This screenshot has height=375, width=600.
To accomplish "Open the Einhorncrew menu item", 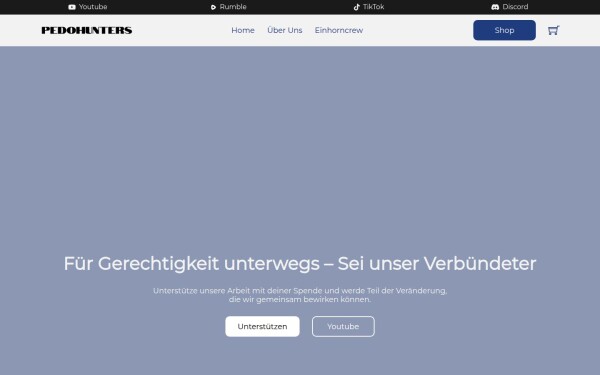I will click(x=339, y=30).
